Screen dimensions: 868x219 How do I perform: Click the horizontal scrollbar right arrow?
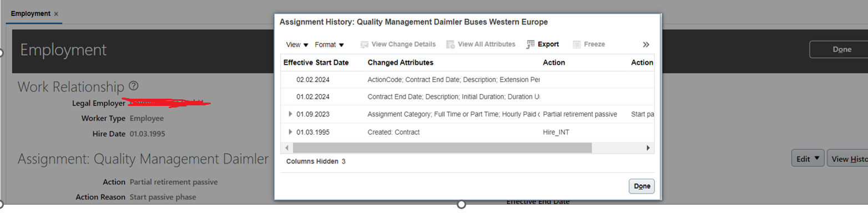tap(647, 148)
